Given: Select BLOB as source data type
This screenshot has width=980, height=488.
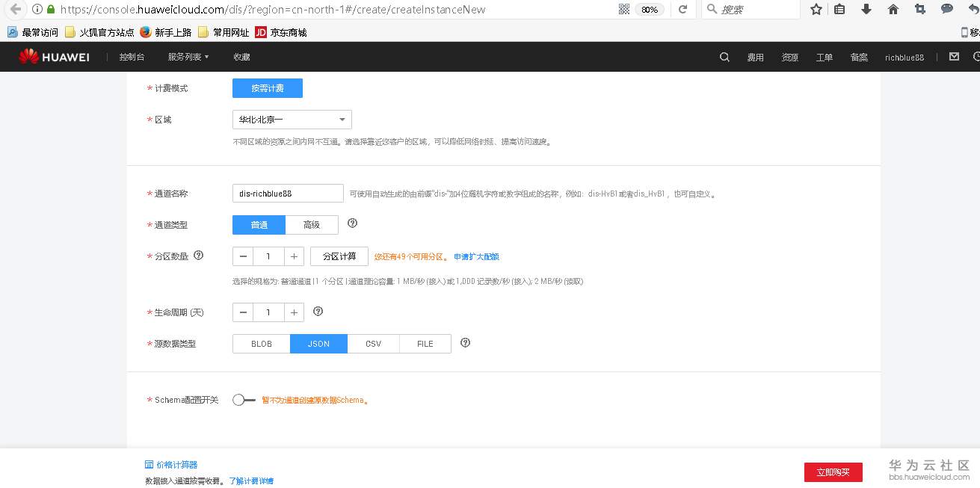Looking at the screenshot, I should 261,343.
